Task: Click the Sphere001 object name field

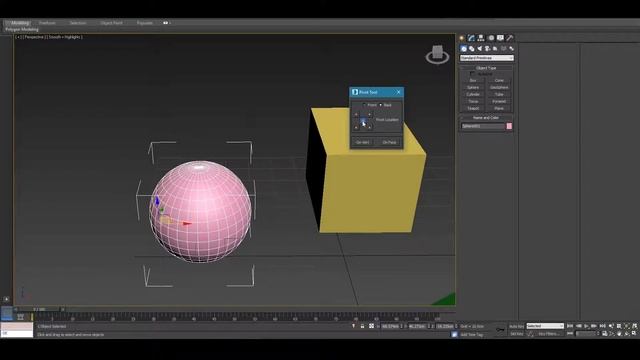Action: coord(483,126)
